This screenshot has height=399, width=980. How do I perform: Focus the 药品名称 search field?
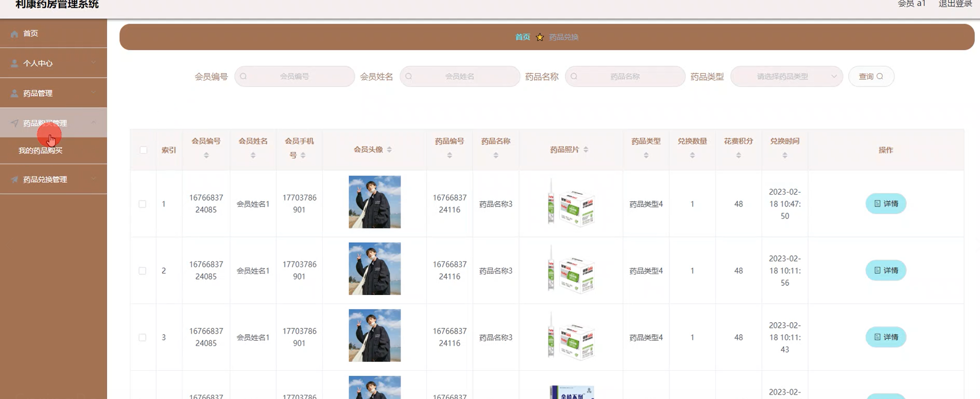[625, 76]
